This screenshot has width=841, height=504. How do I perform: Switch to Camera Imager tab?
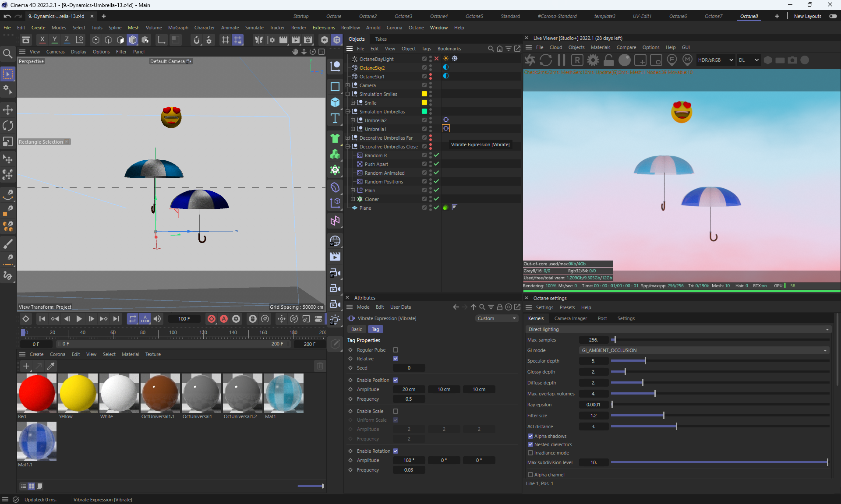pos(570,318)
